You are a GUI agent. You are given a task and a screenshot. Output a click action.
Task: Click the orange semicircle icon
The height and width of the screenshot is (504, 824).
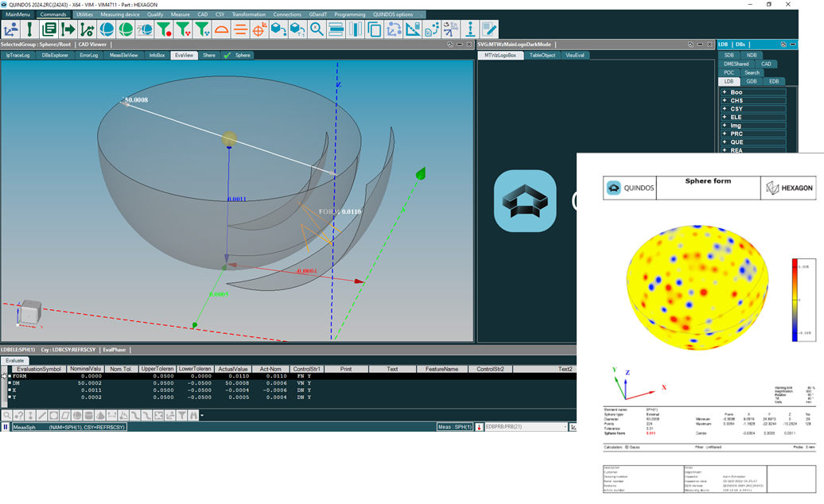[221, 29]
